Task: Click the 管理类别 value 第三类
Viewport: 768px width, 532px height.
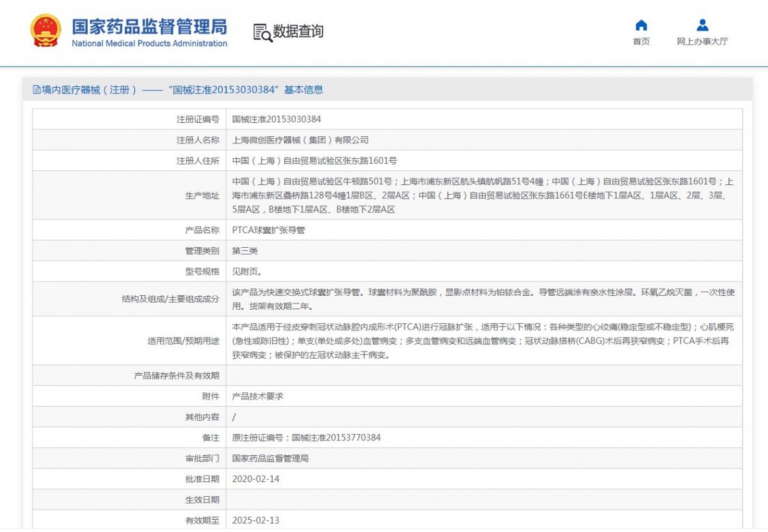Action: 244,251
